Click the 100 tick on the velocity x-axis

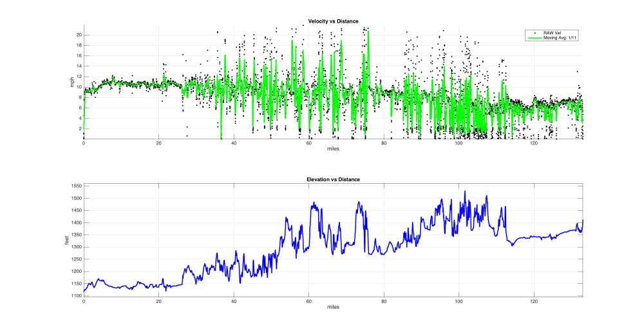[459, 144]
